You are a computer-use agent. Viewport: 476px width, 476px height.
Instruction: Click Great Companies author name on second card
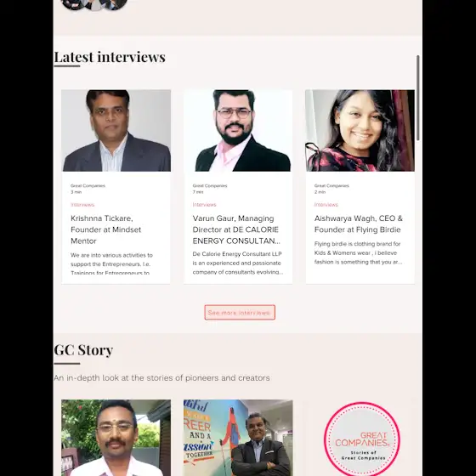(210, 185)
